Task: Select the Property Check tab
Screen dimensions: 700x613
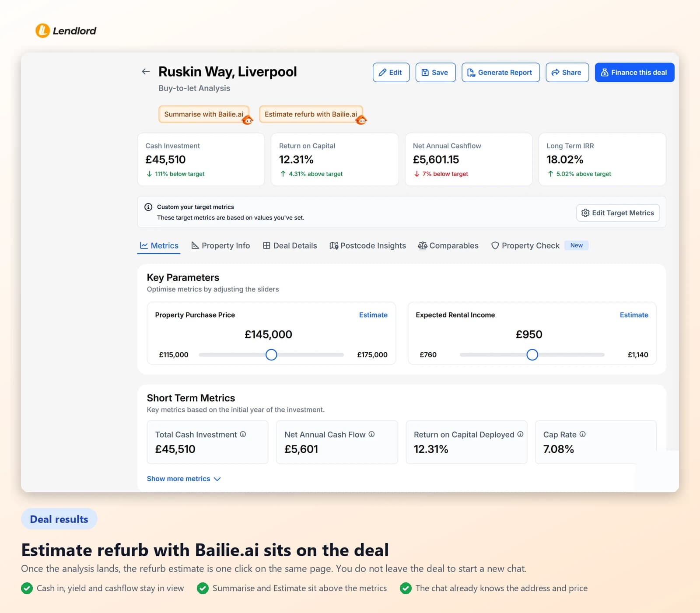Action: [525, 245]
